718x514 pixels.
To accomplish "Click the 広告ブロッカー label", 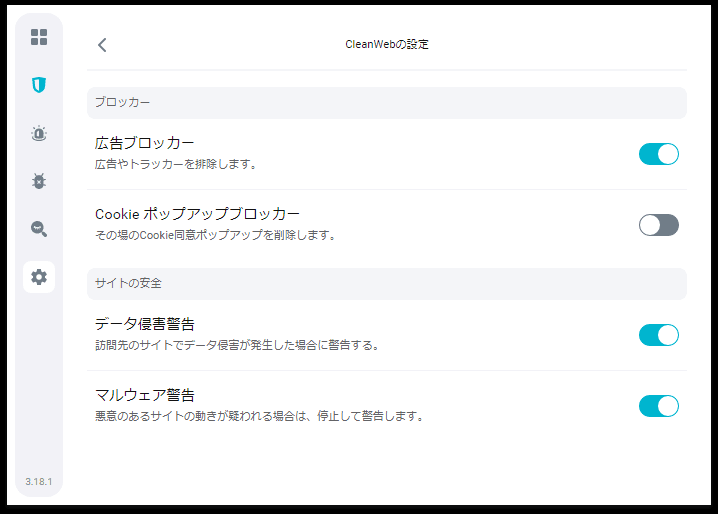I will click(x=145, y=143).
